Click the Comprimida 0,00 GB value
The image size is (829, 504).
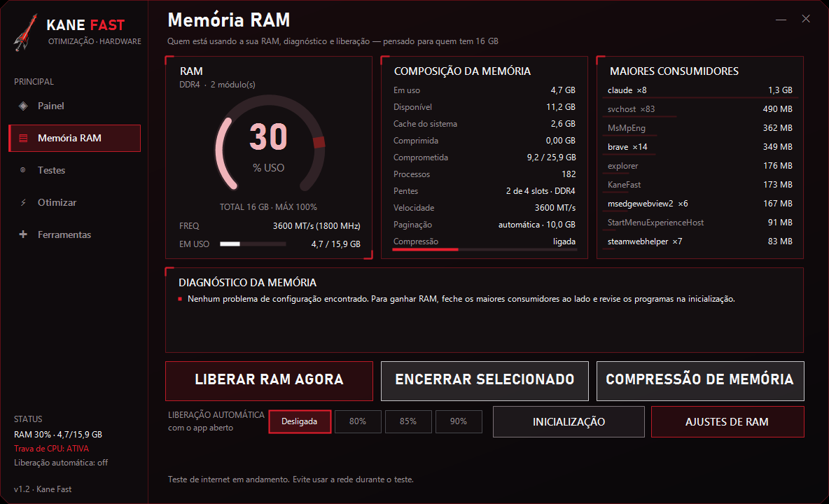(561, 141)
